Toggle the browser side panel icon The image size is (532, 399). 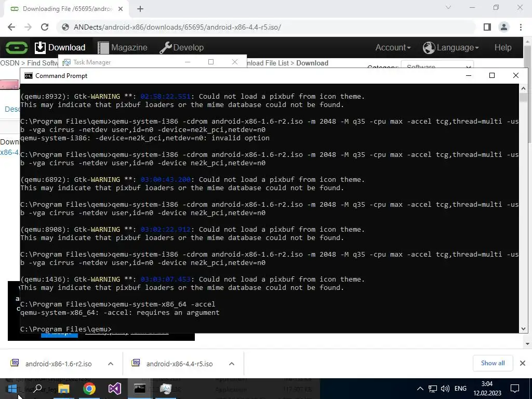click(487, 27)
